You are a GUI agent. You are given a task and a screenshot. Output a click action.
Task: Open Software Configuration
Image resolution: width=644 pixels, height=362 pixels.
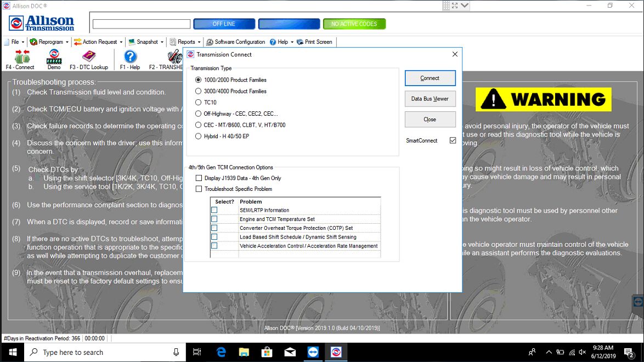coord(235,42)
